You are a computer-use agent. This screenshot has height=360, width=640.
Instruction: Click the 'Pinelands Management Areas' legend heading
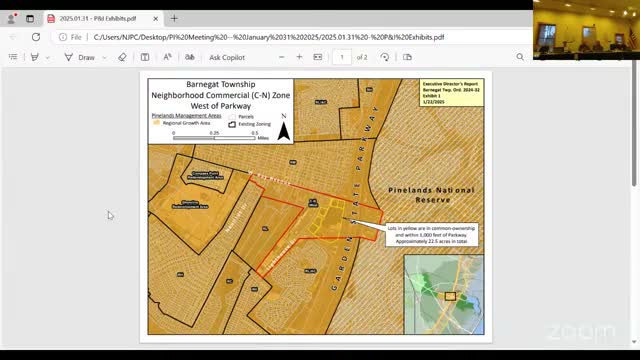click(187, 116)
